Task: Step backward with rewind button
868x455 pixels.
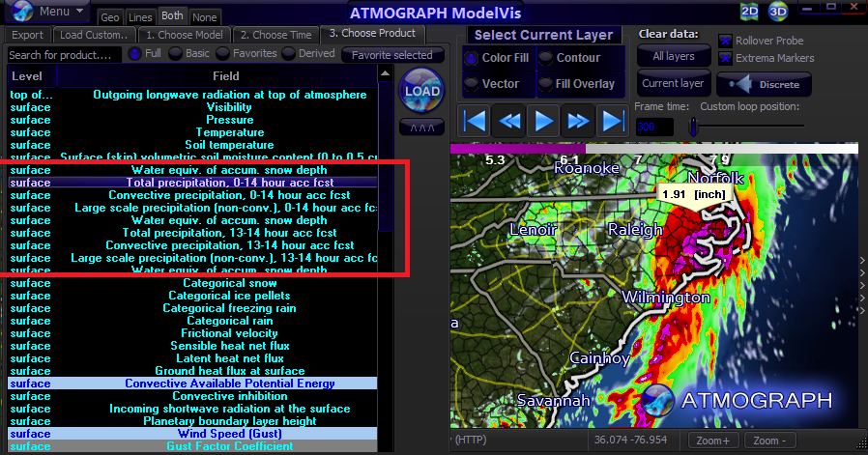Action: (509, 120)
